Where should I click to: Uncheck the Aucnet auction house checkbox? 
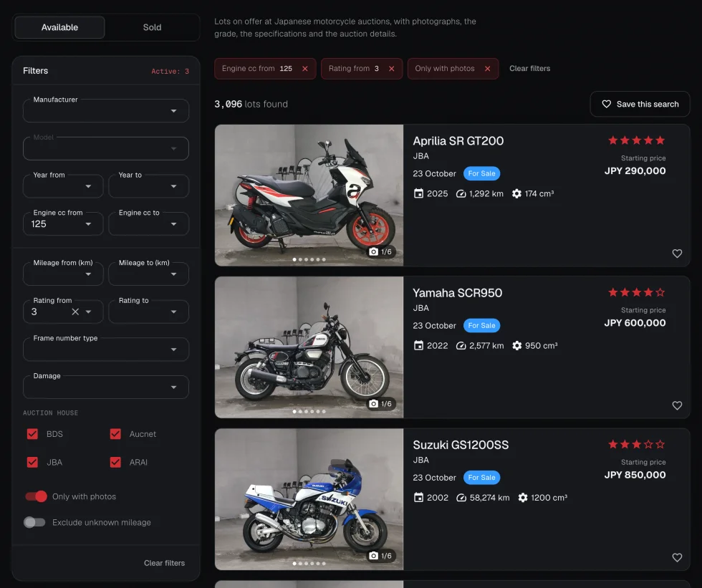coord(115,434)
